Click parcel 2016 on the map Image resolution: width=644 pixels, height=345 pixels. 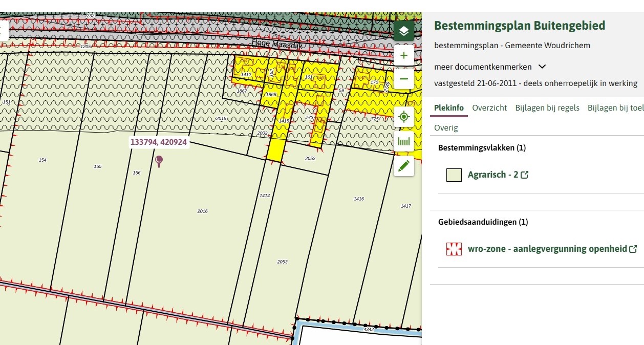203,211
